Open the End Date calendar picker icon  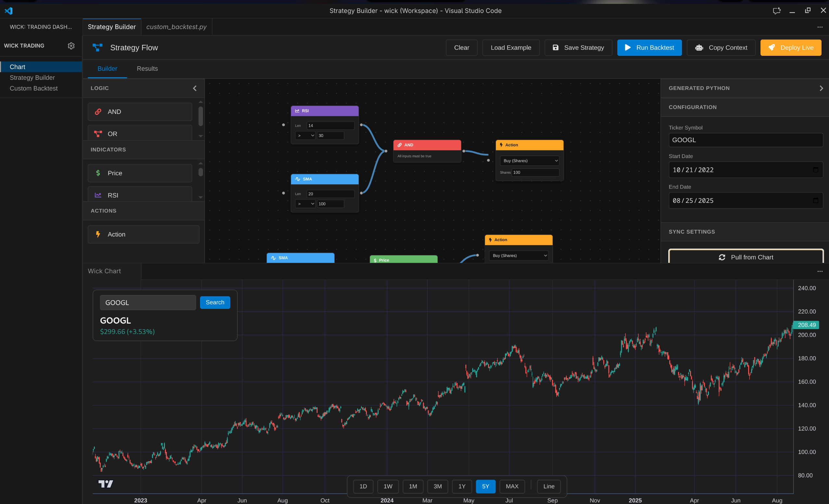point(815,200)
